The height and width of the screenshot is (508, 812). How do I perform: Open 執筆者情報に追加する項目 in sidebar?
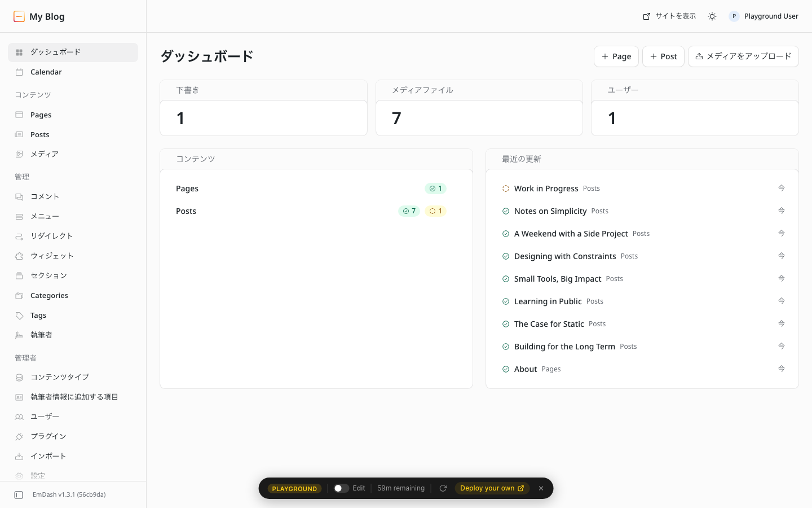[x=73, y=397]
